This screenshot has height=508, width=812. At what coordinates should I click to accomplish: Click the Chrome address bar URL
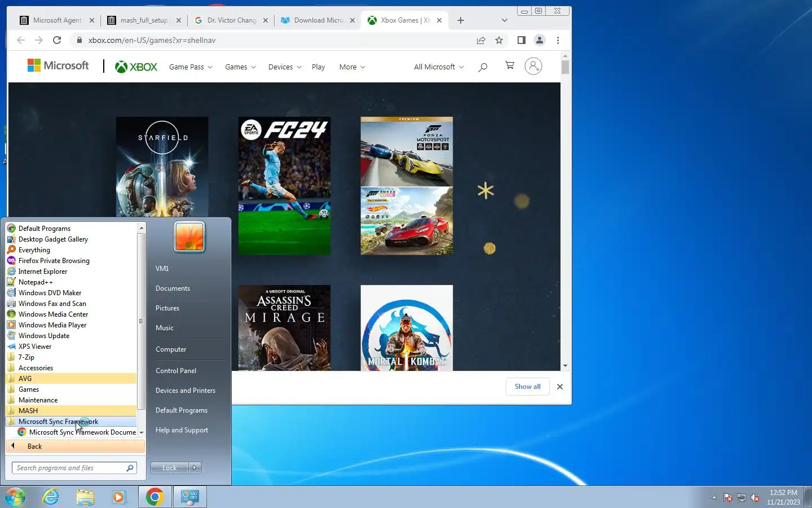pos(152,40)
